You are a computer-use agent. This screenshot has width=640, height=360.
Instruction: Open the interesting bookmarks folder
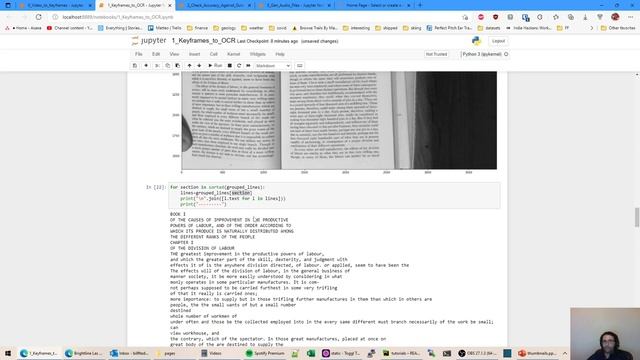pos(356,28)
